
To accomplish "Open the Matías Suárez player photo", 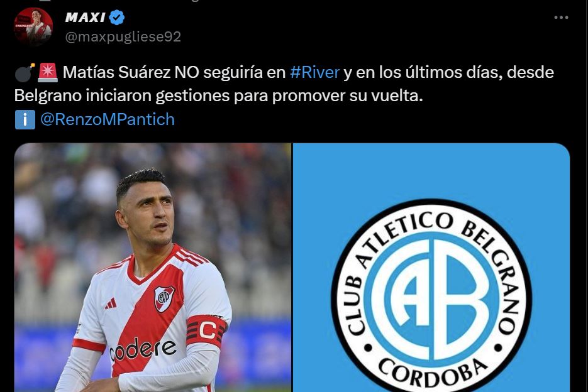I will (x=153, y=268).
